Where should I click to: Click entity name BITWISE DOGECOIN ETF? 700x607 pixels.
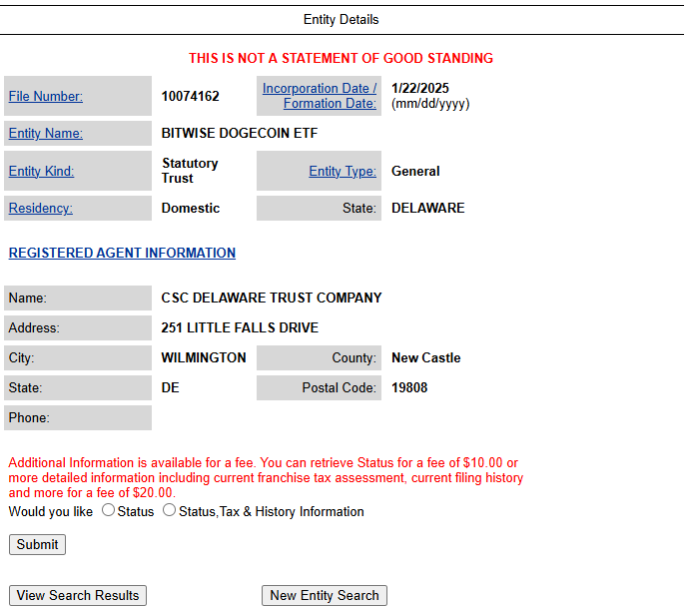click(x=240, y=133)
